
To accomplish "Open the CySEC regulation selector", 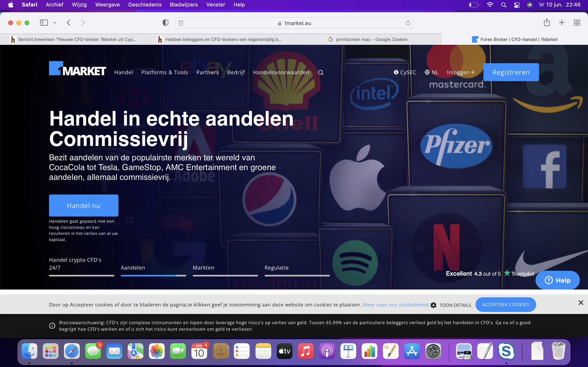I will tap(405, 72).
